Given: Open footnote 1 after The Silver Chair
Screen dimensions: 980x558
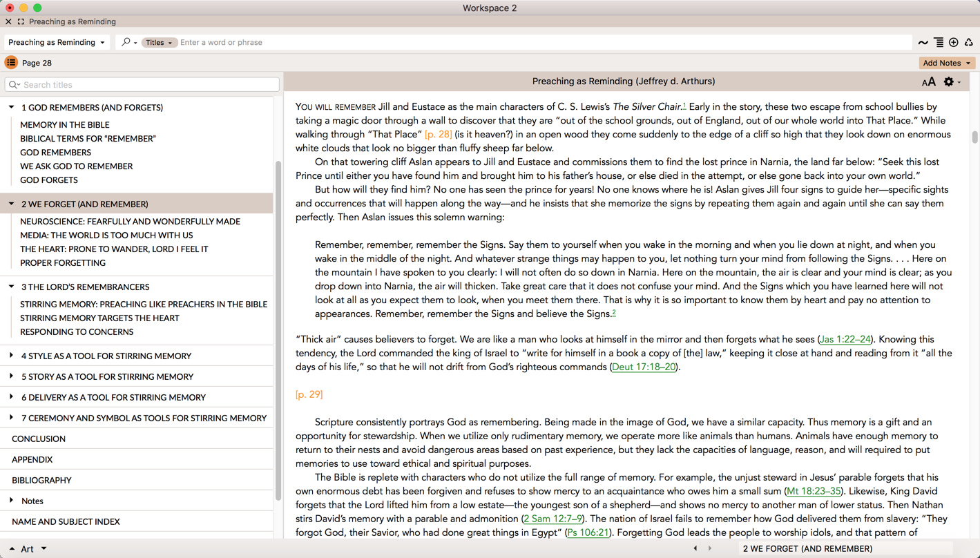Looking at the screenshot, I should point(684,105).
